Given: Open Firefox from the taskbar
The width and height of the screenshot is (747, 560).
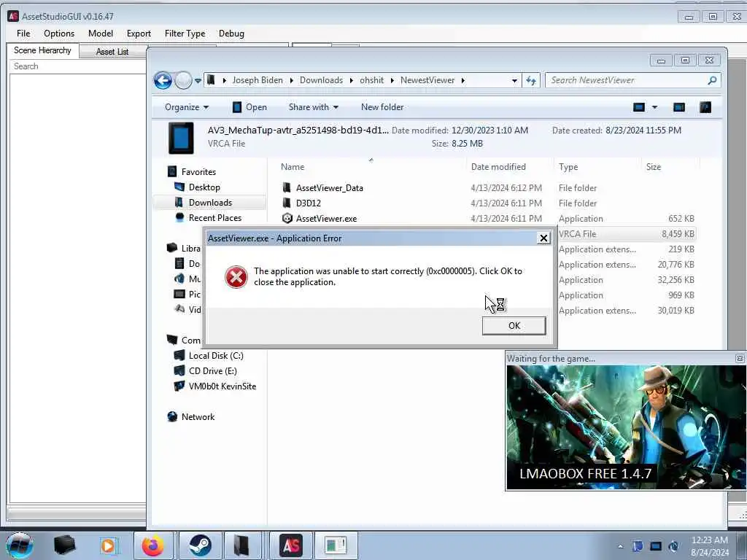Looking at the screenshot, I should point(152,545).
